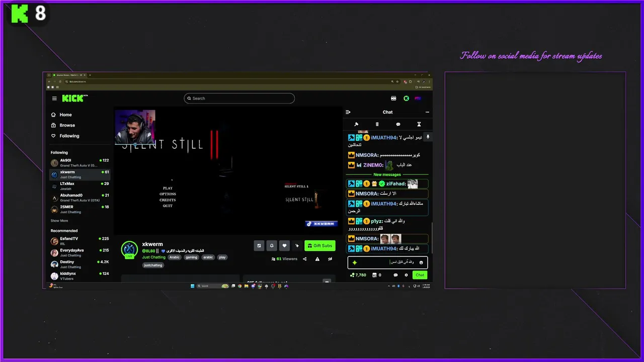
Task: Open the recommended Destiny channel
Action: 79,264
